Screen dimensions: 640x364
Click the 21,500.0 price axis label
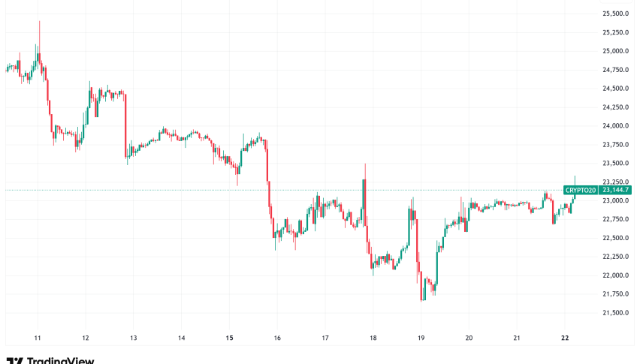click(615, 313)
